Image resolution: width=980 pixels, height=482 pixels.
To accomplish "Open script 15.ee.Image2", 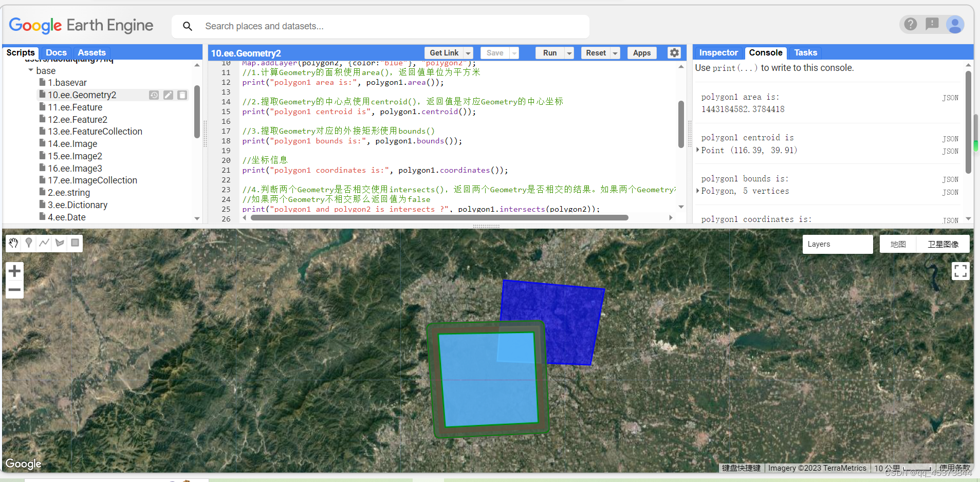I will (x=75, y=156).
